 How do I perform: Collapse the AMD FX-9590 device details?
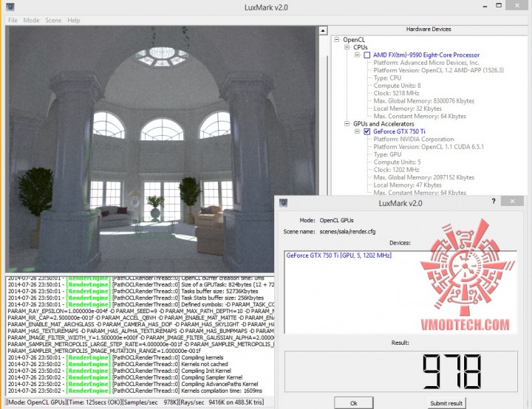[x=357, y=55]
